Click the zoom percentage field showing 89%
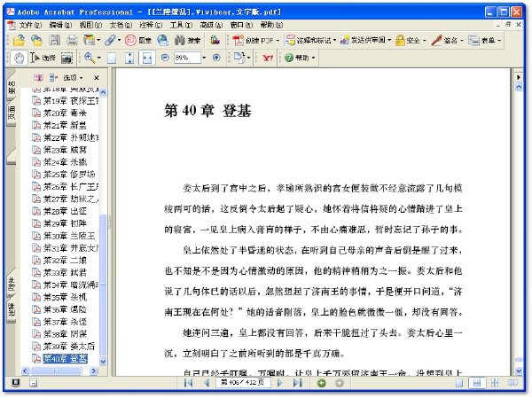Image resolution: width=532 pixels, height=398 pixels. tap(187, 58)
